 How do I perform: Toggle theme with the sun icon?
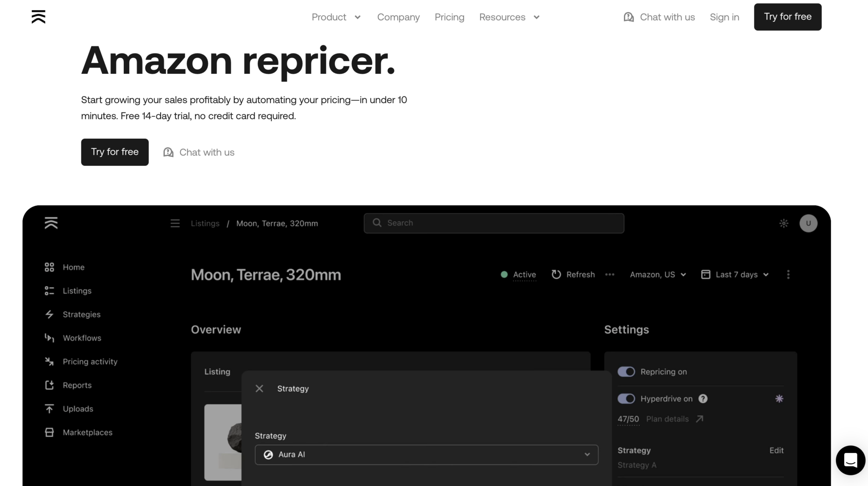784,223
